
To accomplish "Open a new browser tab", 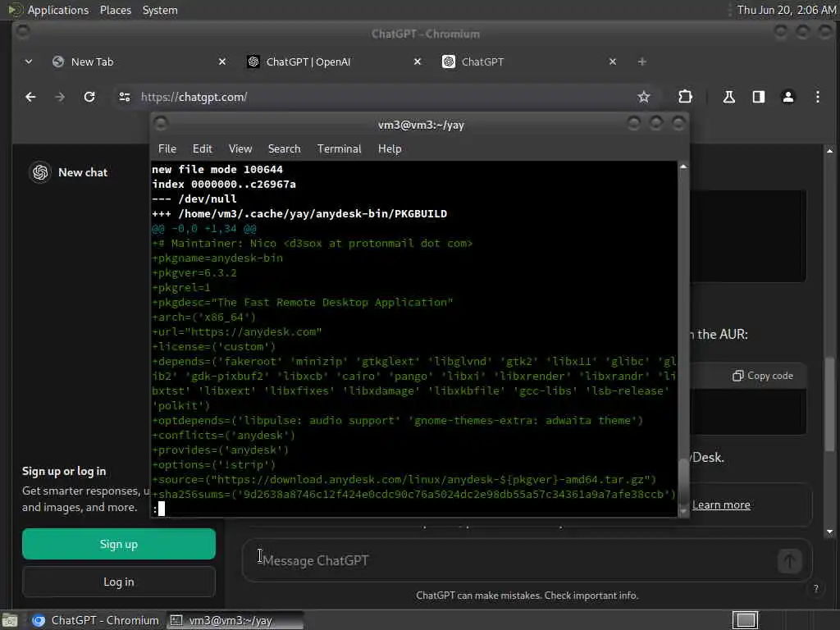I will (641, 62).
